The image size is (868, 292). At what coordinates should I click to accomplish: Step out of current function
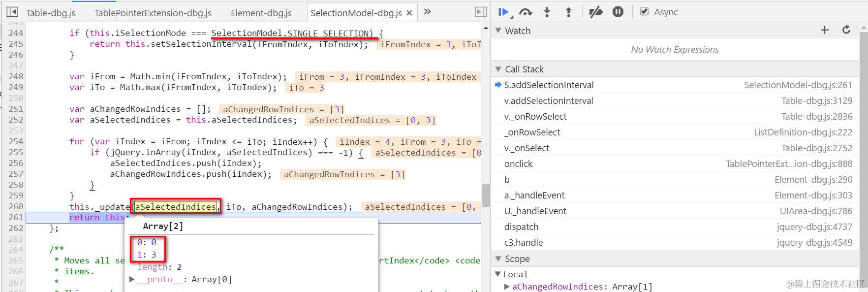(x=568, y=12)
